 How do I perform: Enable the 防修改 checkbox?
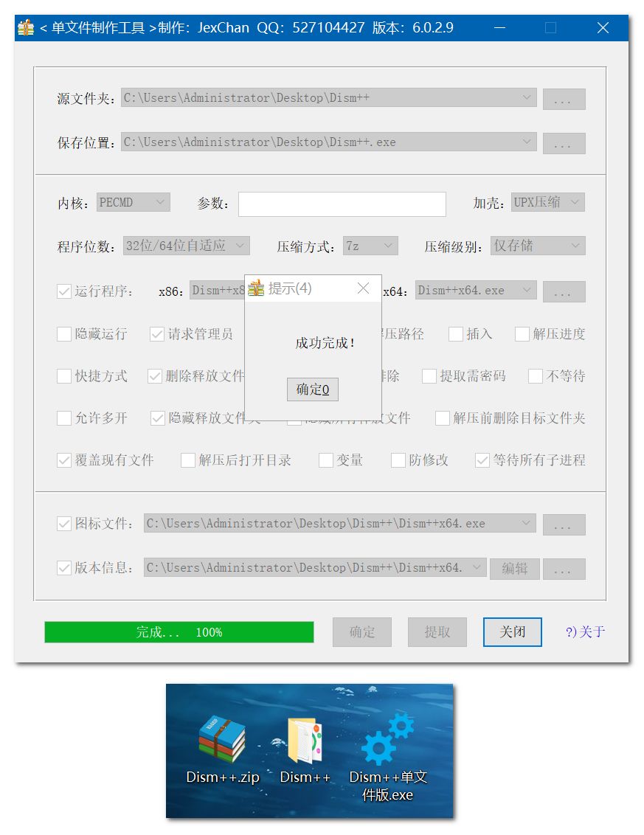pos(398,460)
